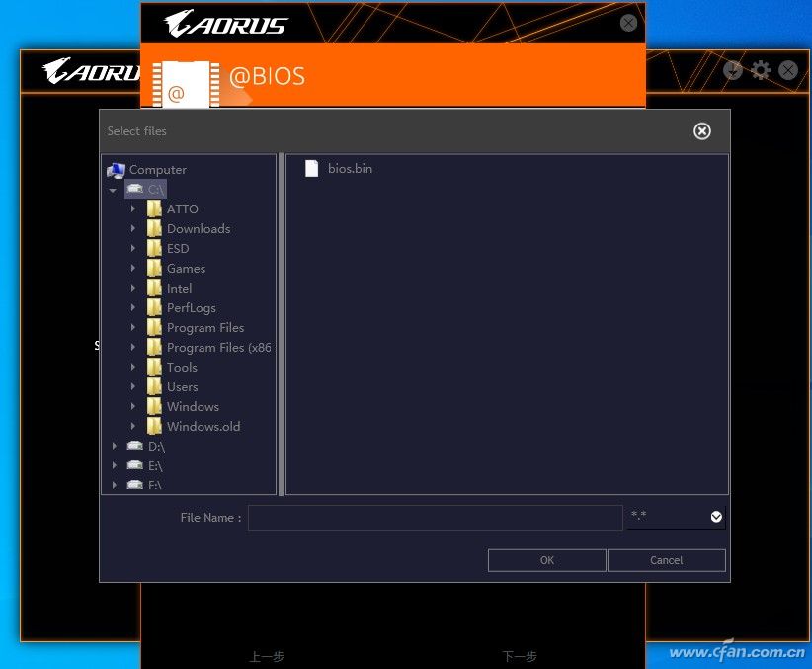Open settings gear in back AORUS window

(x=760, y=70)
